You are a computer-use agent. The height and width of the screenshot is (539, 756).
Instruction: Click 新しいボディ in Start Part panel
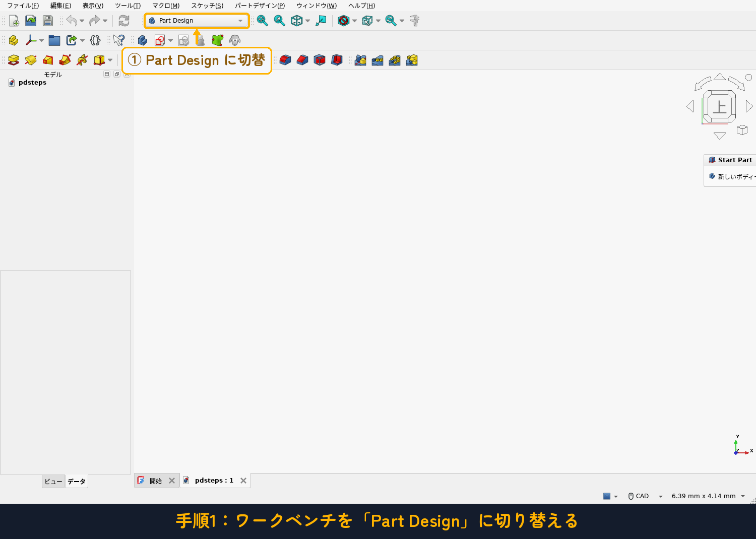pyautogui.click(x=732, y=177)
